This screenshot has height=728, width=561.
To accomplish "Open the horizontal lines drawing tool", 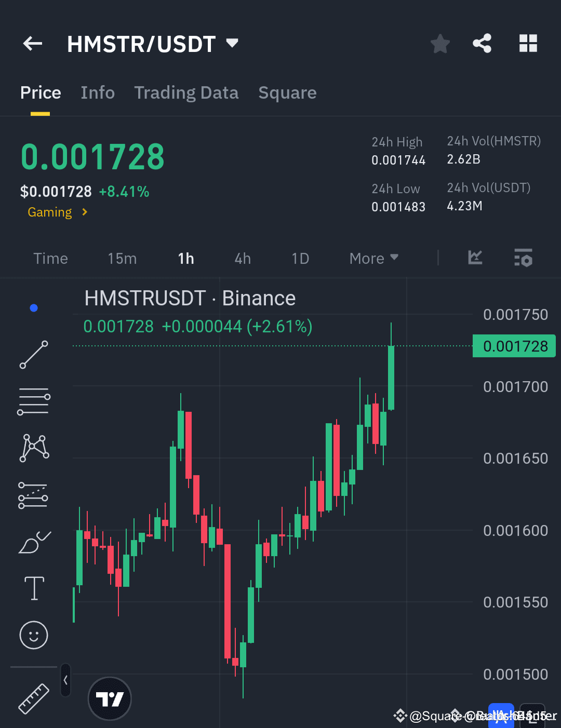I will pyautogui.click(x=33, y=400).
